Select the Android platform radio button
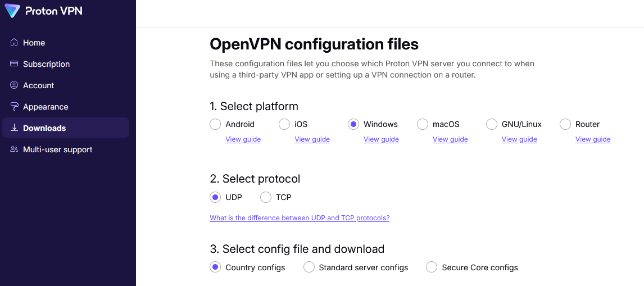This screenshot has width=644, height=286. point(215,124)
